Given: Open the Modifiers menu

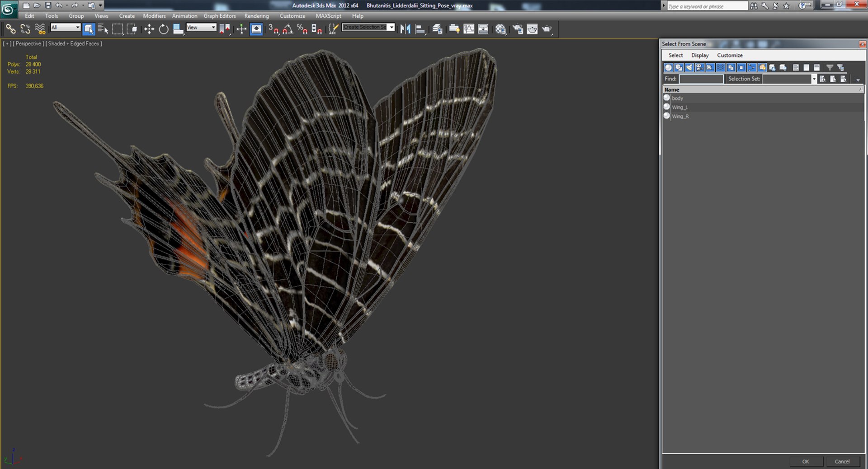Looking at the screenshot, I should (x=154, y=16).
